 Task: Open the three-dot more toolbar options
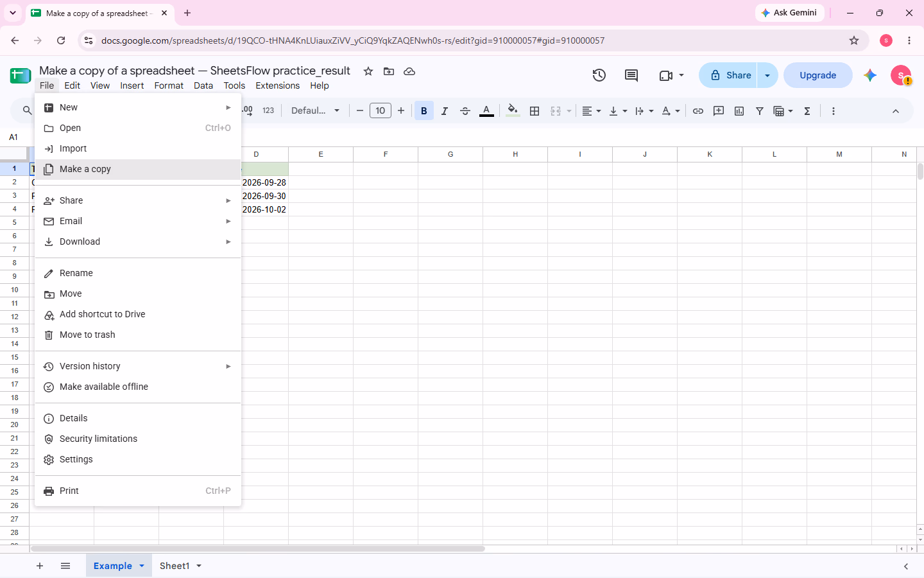point(834,111)
